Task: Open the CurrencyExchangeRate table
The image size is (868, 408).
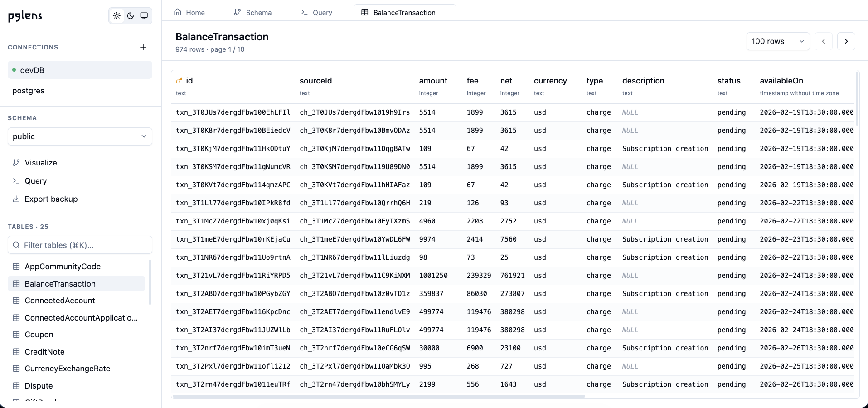Action: (x=77, y=369)
